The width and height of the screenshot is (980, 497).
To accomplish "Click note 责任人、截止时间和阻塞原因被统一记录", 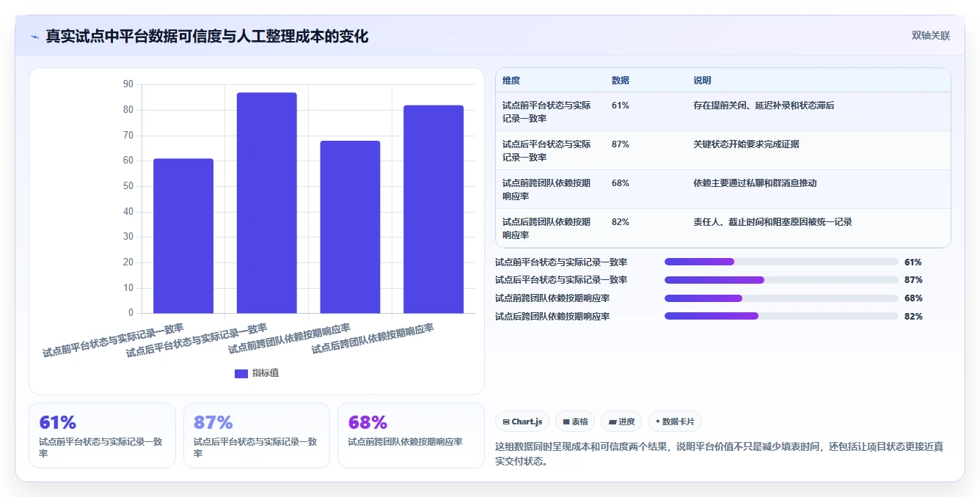I will pyautogui.click(x=772, y=222).
